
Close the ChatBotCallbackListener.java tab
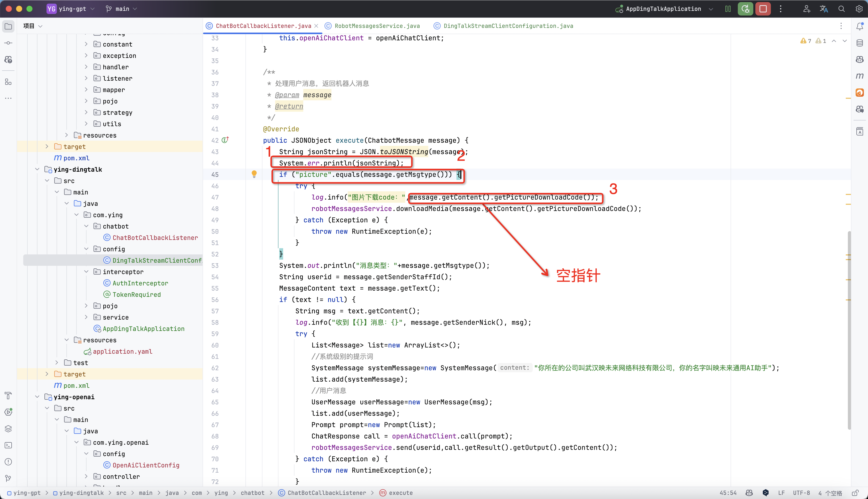[316, 26]
